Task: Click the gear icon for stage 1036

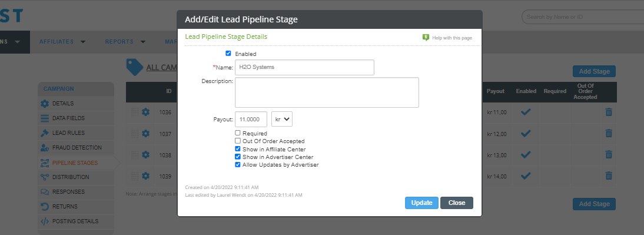Action: click(x=145, y=112)
